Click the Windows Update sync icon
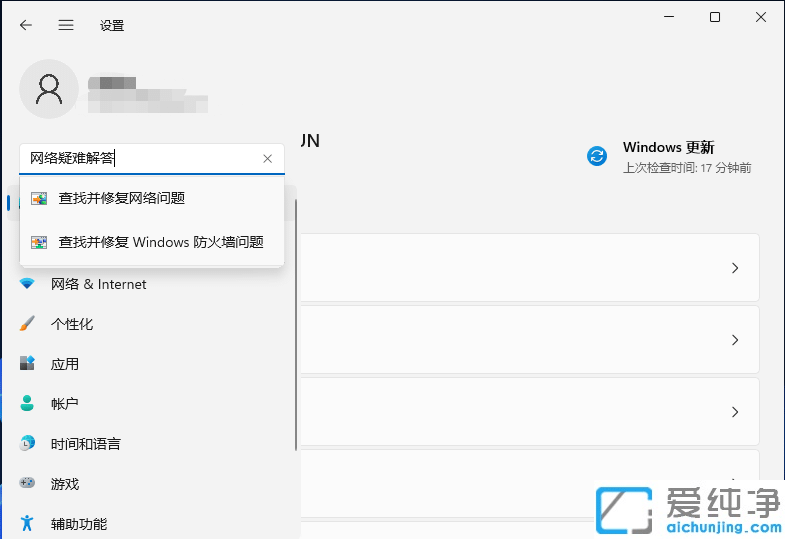 (597, 156)
